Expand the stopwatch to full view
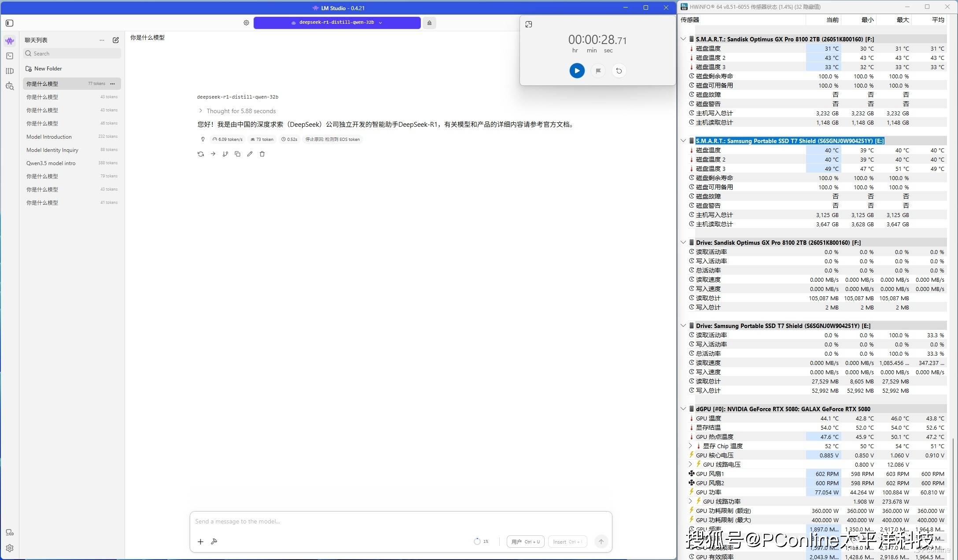This screenshot has height=560, width=958. [529, 24]
